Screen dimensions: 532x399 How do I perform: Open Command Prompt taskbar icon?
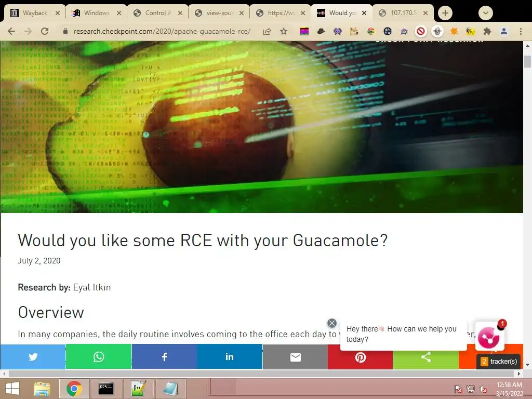pos(106,389)
